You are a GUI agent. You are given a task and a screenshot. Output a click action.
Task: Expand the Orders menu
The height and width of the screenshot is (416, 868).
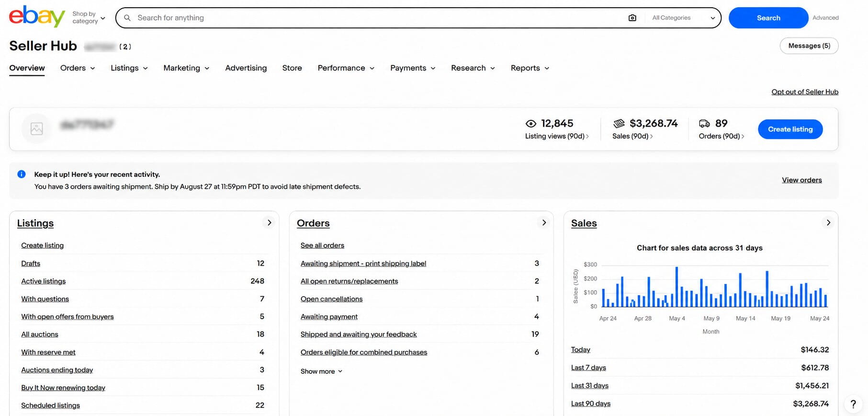[78, 68]
